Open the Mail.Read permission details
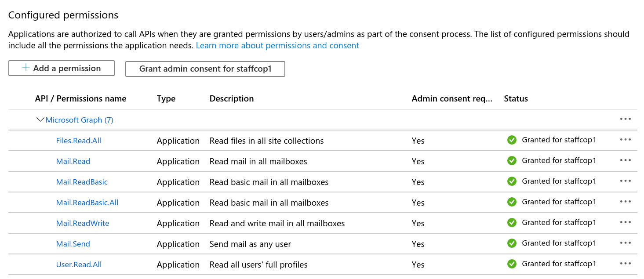 73,161
